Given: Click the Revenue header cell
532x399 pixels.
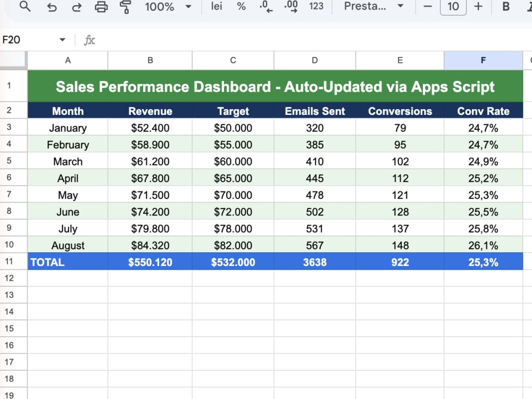Looking at the screenshot, I should click(150, 111).
